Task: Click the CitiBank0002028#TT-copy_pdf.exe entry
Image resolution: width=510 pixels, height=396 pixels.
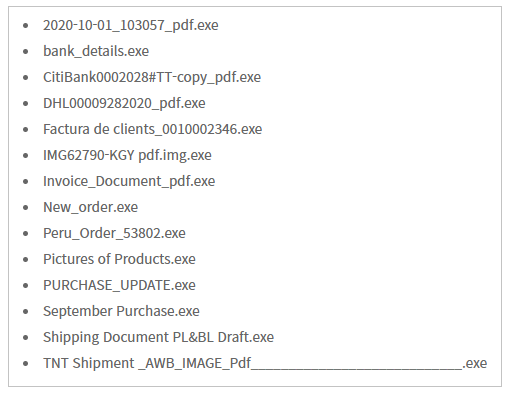Action: point(152,77)
